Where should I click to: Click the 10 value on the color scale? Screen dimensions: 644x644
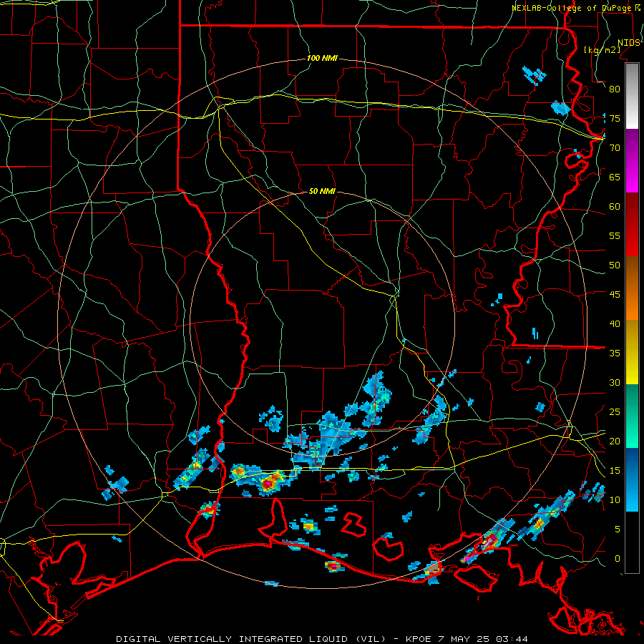pyautogui.click(x=615, y=500)
